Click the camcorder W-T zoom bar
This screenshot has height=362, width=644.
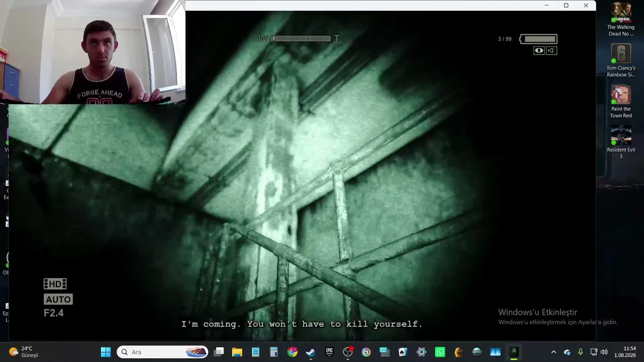coord(299,39)
